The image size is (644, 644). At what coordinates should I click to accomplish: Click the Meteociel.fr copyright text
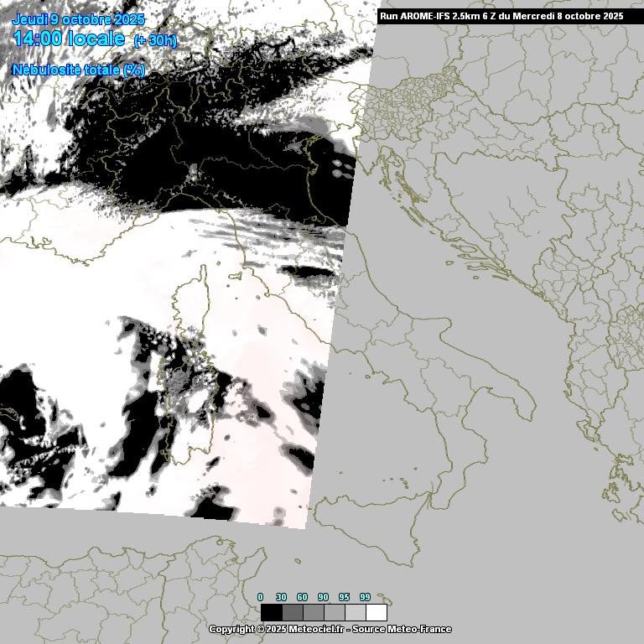click(277, 629)
